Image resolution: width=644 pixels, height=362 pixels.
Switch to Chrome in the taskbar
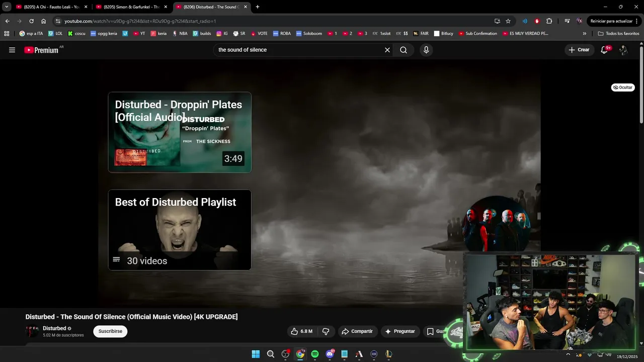click(300, 354)
